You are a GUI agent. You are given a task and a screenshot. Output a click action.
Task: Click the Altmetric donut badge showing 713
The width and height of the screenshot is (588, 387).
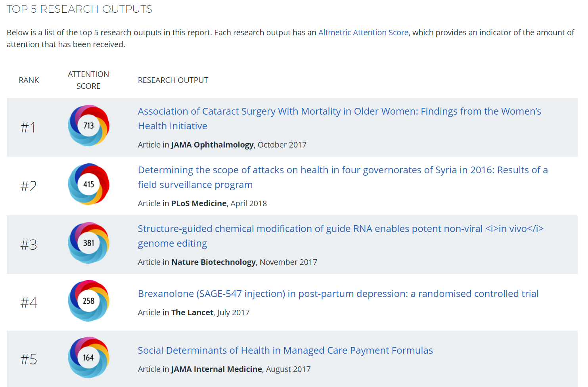pos(88,126)
